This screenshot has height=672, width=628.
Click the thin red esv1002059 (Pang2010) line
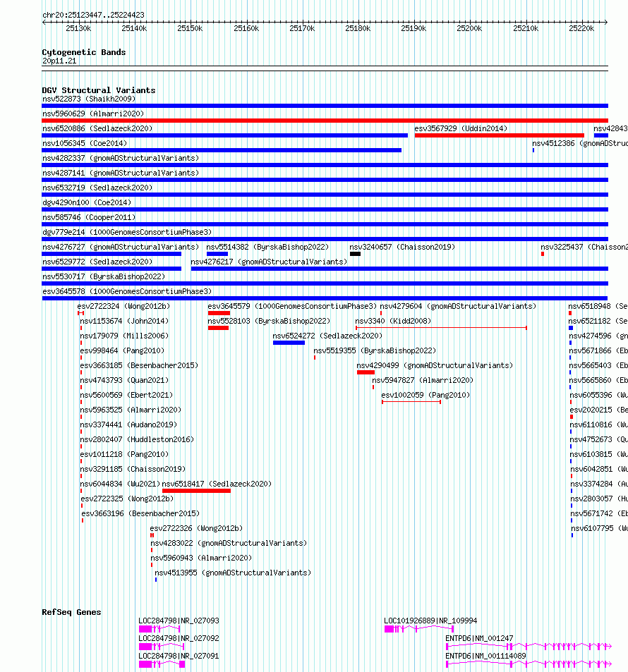(x=411, y=402)
